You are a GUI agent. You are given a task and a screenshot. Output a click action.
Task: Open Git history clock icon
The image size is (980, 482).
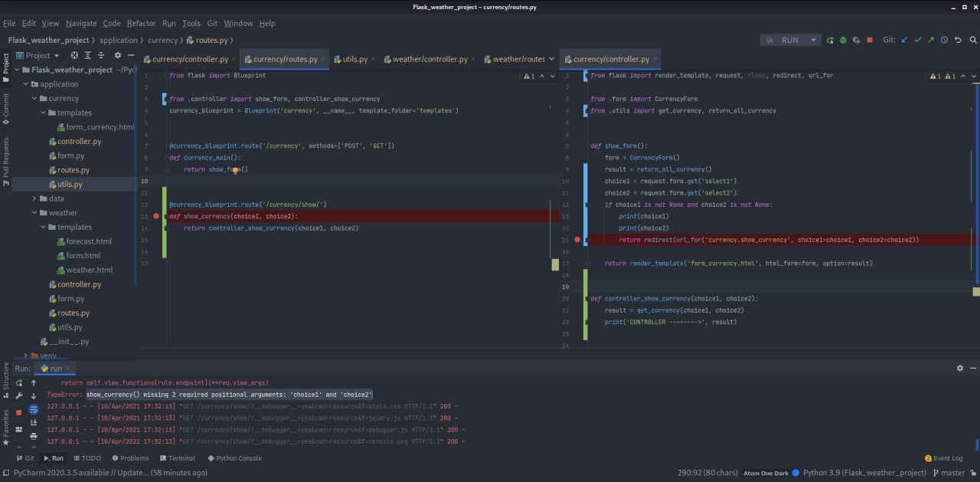pyautogui.click(x=944, y=40)
